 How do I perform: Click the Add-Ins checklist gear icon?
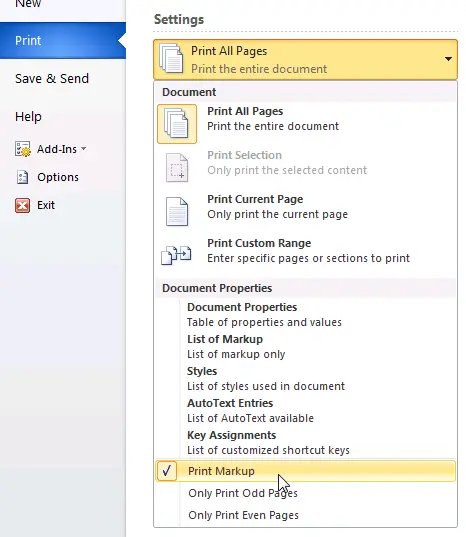pyautogui.click(x=23, y=149)
